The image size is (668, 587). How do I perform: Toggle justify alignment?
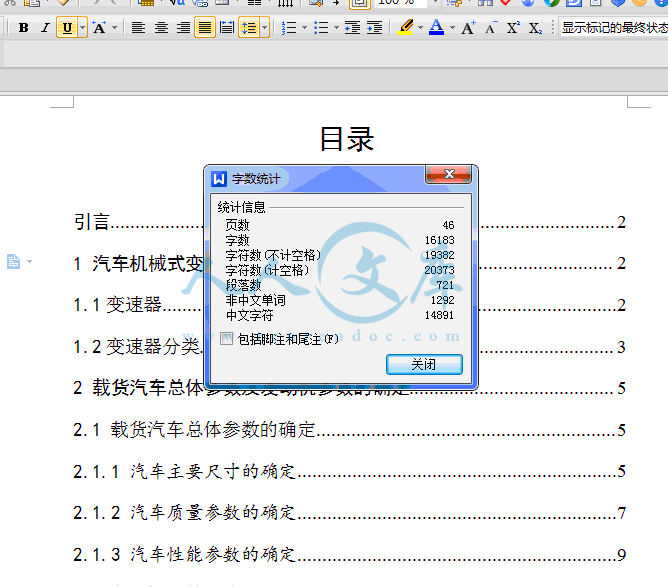[x=205, y=28]
